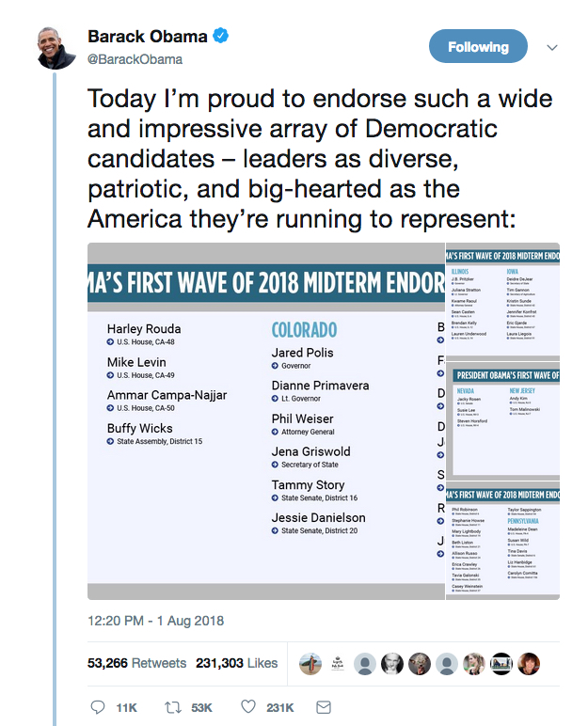
Task: View the 231,303 Likes list
Action: tap(236, 663)
